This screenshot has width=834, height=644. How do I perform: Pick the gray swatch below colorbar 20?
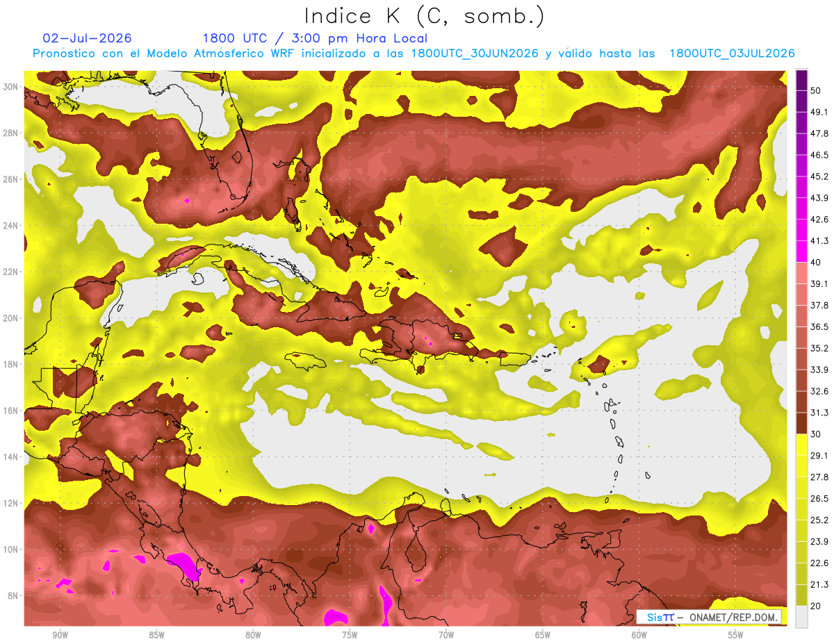(x=801, y=617)
